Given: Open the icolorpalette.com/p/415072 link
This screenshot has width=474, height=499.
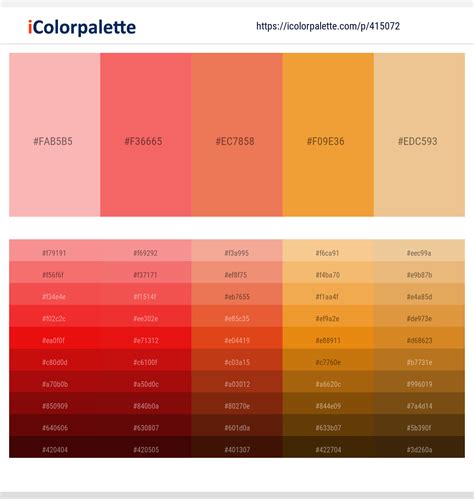Looking at the screenshot, I should point(328,26).
